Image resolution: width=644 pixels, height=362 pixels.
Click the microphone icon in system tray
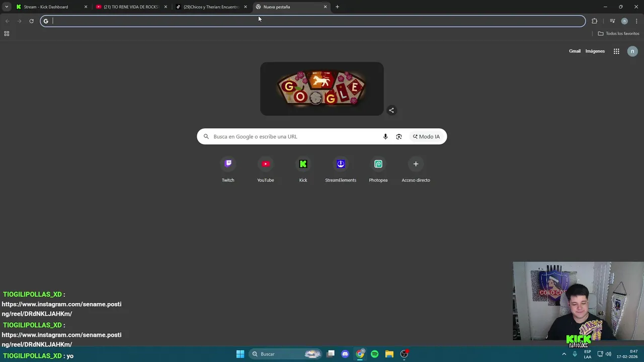point(575,354)
